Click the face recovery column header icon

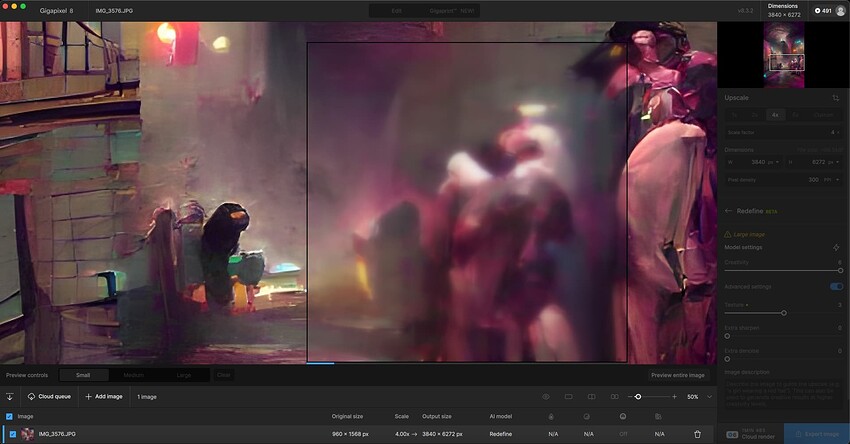tap(623, 416)
